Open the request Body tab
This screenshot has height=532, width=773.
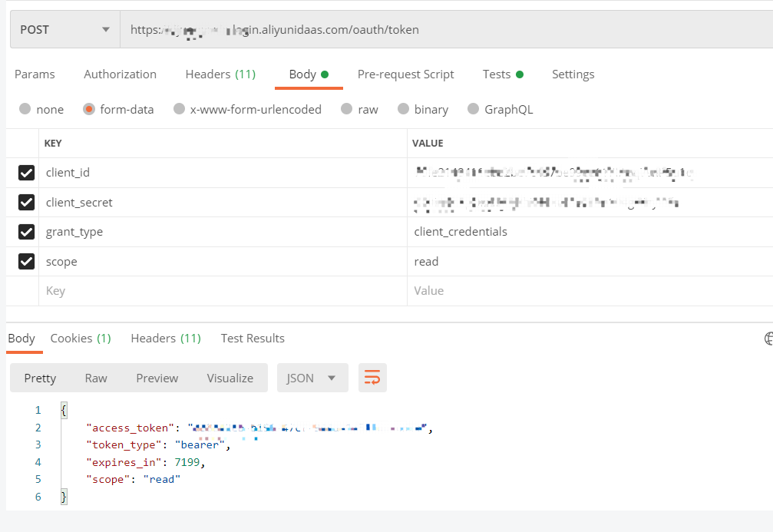pos(309,74)
